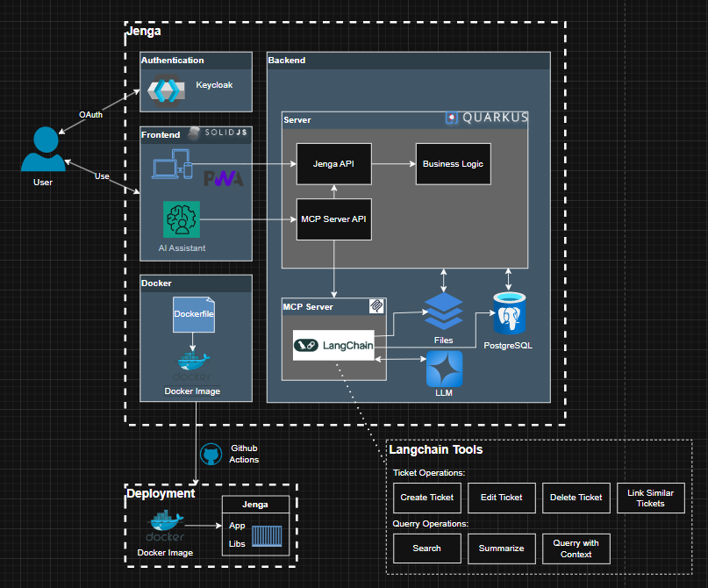Click the AI Assistant icon

point(182,219)
